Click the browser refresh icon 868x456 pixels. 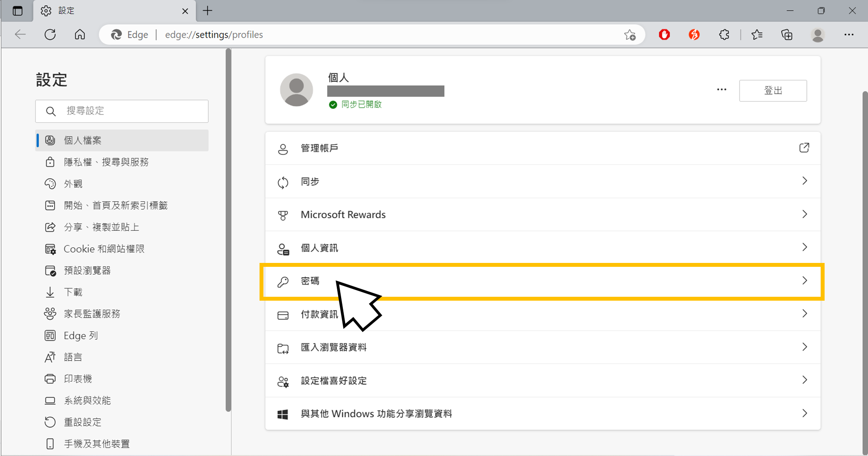pos(50,35)
